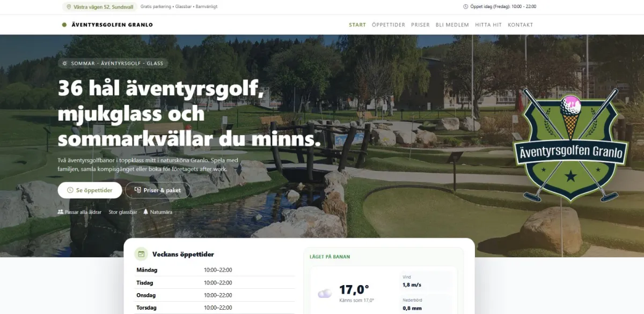
Task: Click the Se öppettider button
Action: [90, 190]
